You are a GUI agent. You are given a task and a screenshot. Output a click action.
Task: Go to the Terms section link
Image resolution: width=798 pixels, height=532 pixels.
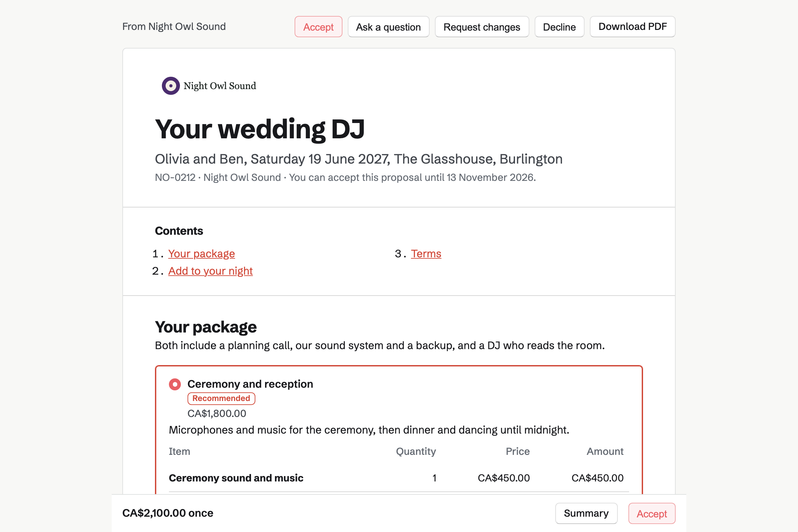coord(426,253)
